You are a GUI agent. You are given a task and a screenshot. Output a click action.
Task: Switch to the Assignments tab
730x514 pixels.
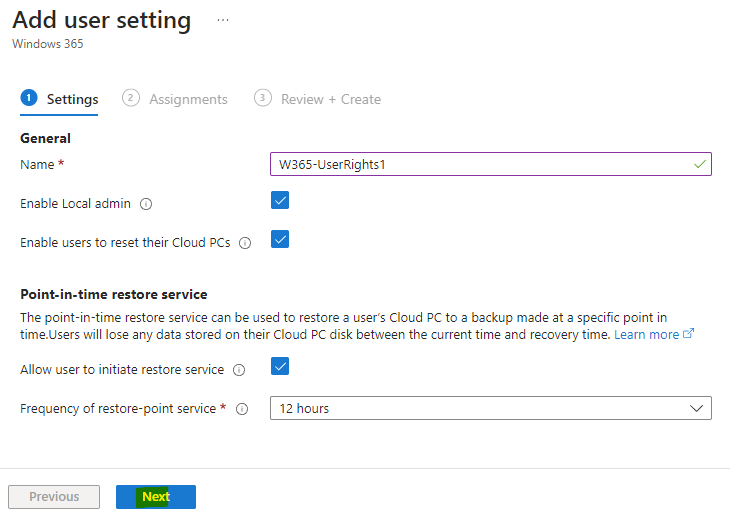(188, 99)
